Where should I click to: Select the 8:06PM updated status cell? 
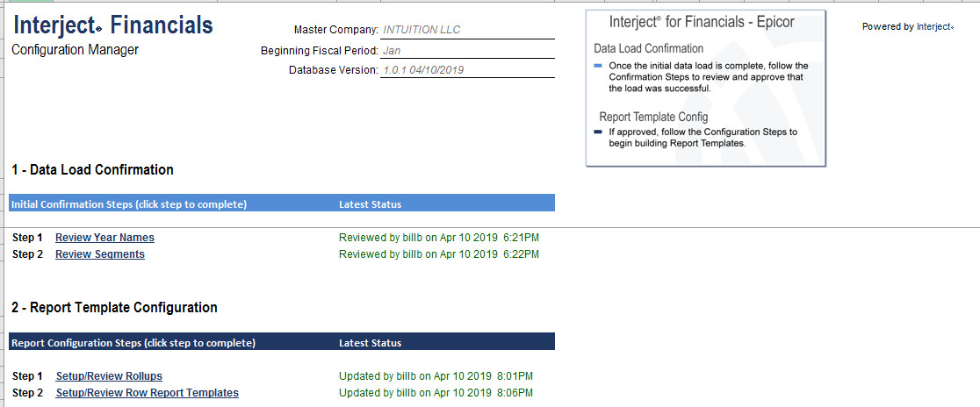pyautogui.click(x=436, y=393)
